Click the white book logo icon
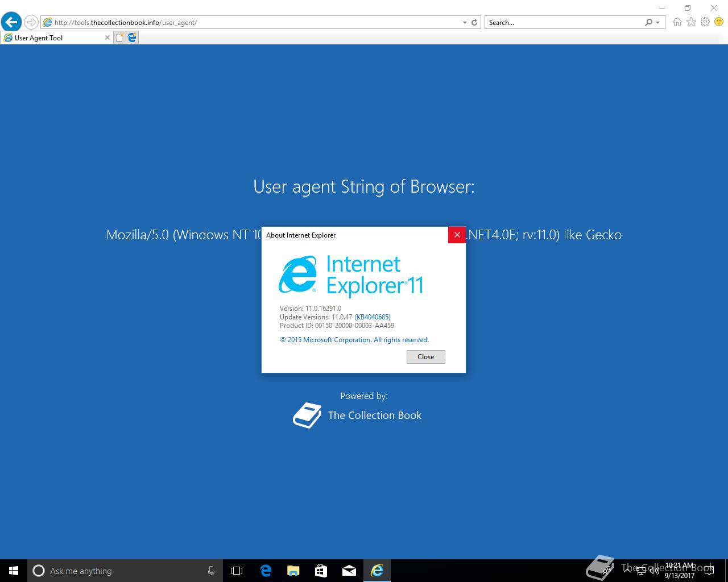Screen dimensions: 728x582 click(x=307, y=415)
